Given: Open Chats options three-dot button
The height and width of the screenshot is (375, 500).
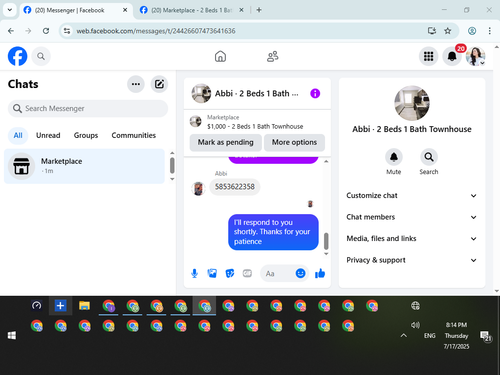Looking at the screenshot, I should [136, 84].
